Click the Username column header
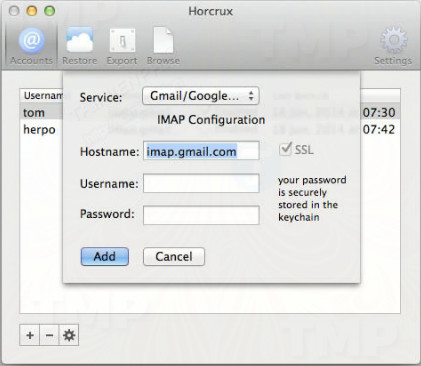 [x=43, y=96]
